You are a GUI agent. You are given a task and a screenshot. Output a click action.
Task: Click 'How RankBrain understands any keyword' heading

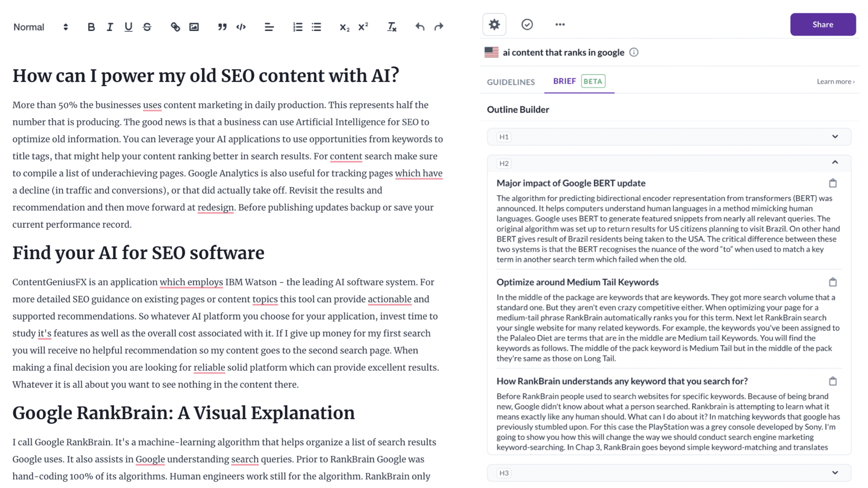tap(622, 381)
